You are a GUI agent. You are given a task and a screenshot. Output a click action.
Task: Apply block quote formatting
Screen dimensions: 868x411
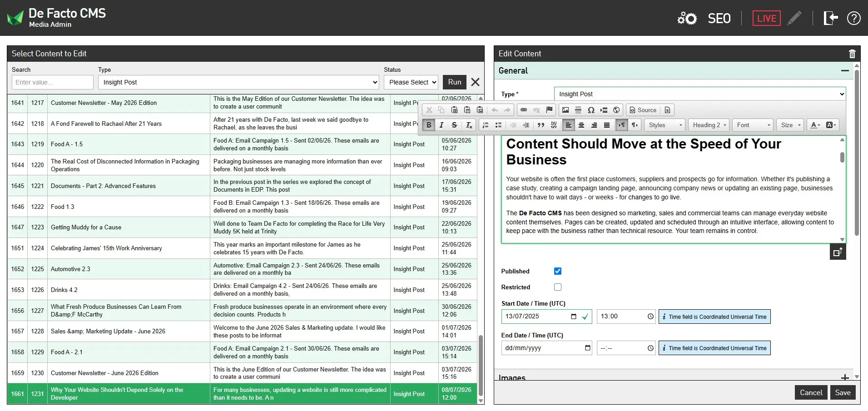tap(541, 125)
